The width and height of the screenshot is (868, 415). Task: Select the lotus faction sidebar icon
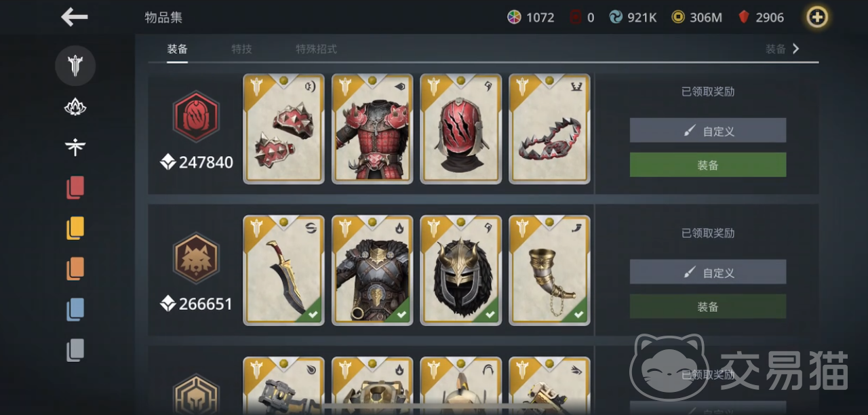pyautogui.click(x=75, y=106)
